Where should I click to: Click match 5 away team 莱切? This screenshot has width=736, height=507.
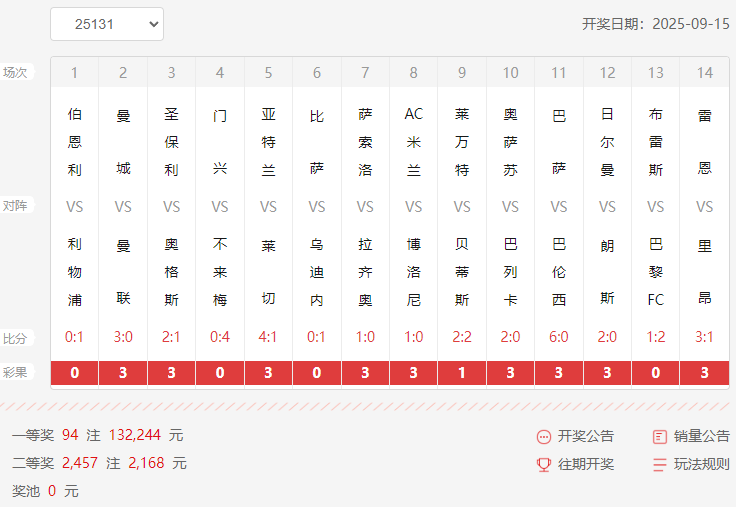[x=268, y=272]
